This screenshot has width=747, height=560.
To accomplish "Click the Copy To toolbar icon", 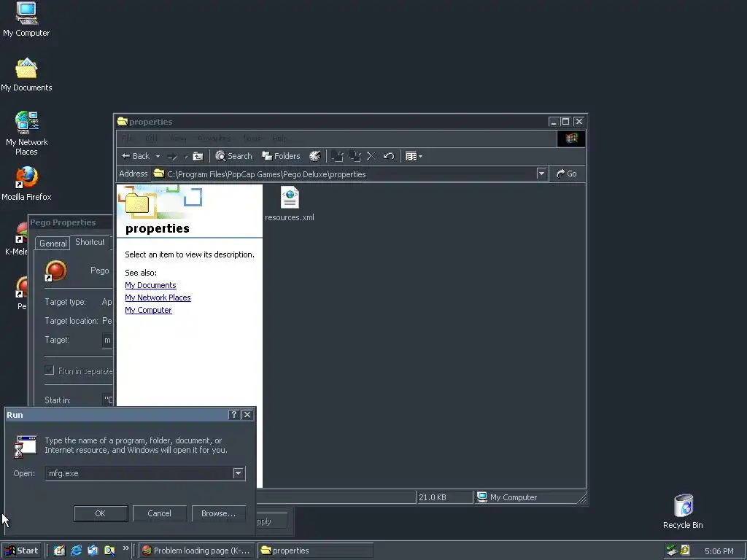I will pos(355,156).
